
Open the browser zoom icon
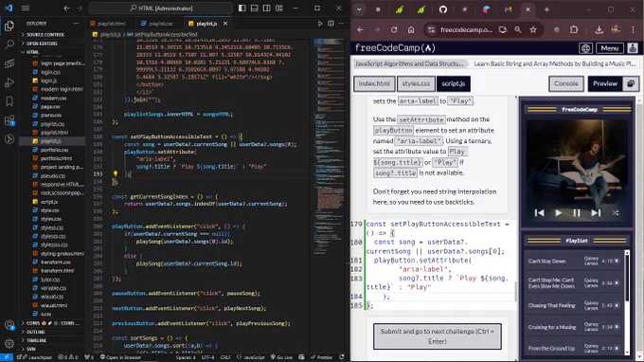(x=518, y=29)
